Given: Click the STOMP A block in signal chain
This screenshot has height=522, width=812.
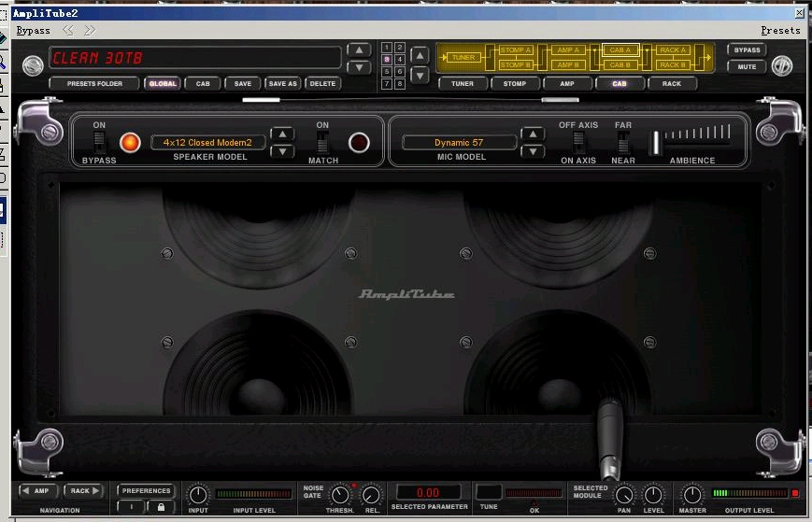Looking at the screenshot, I should click(x=515, y=50).
